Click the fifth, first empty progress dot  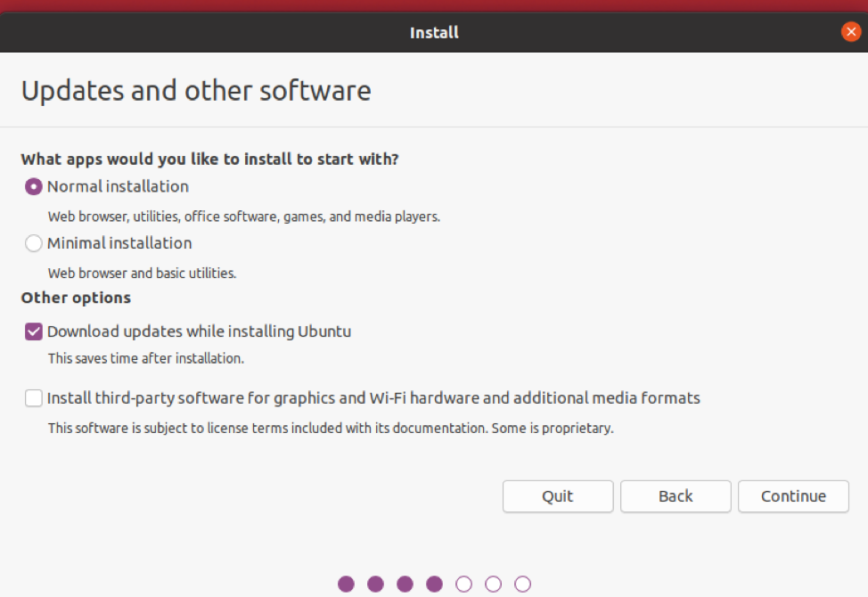click(x=463, y=585)
